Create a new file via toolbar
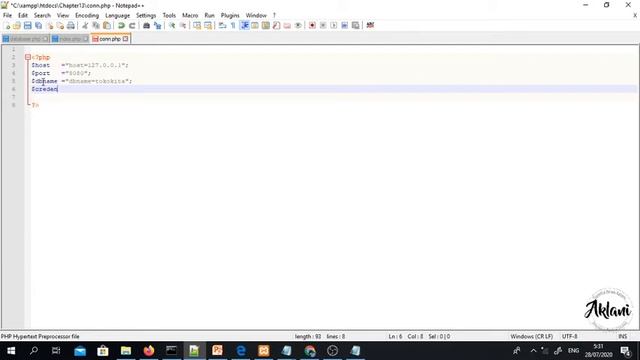640x360 pixels. click(7, 26)
